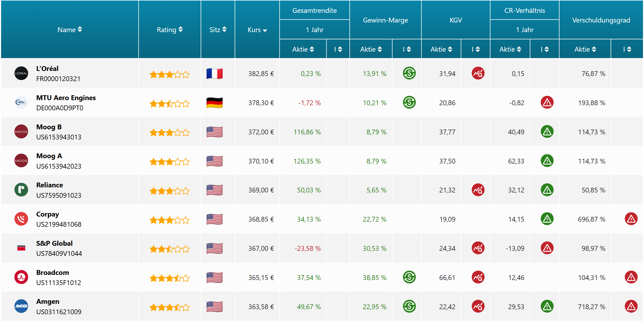Click S&P Global star rating

tap(169, 249)
